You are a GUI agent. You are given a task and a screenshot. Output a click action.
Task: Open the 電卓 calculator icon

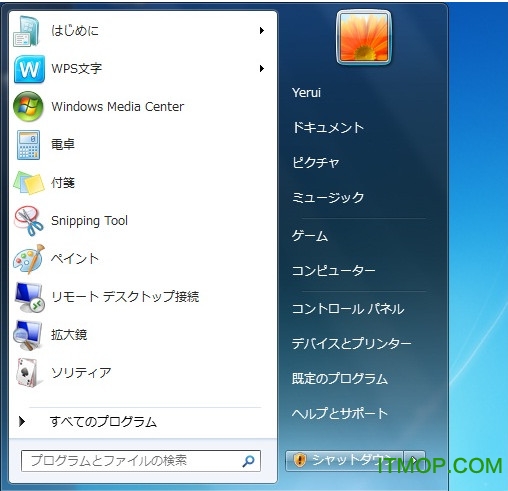[x=28, y=145]
